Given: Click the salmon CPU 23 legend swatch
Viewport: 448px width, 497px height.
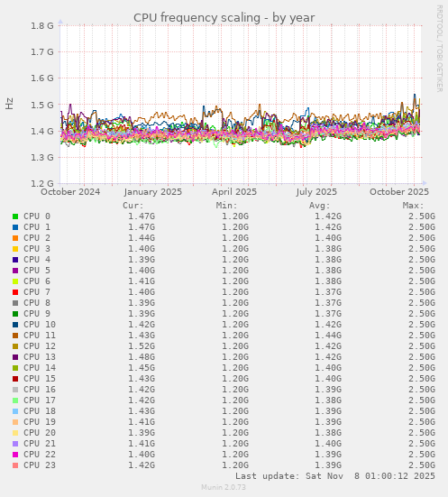Looking at the screenshot, I should tap(15, 465).
